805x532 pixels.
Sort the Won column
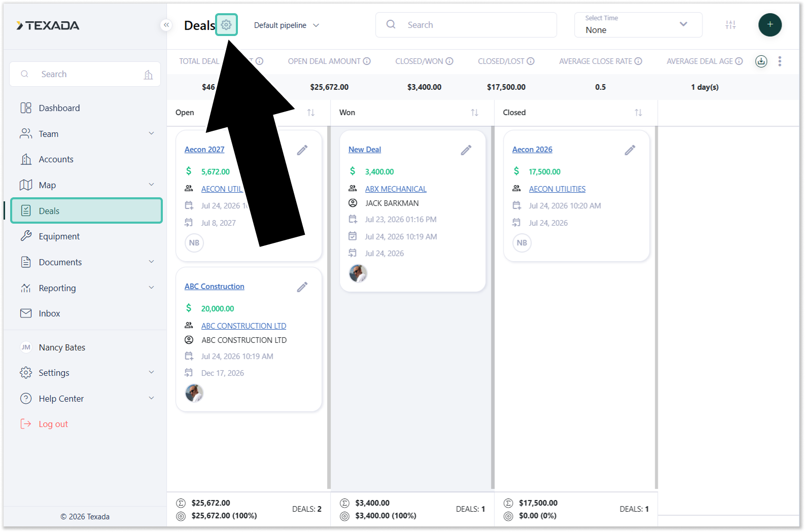474,113
